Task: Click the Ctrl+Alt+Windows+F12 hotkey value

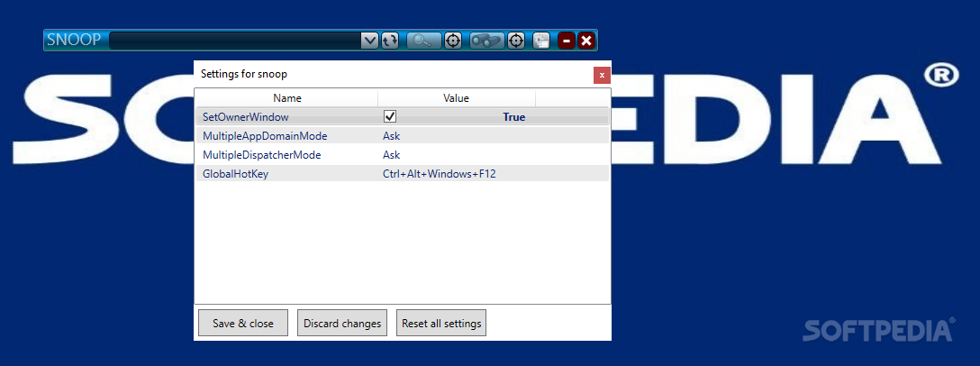Action: point(440,174)
